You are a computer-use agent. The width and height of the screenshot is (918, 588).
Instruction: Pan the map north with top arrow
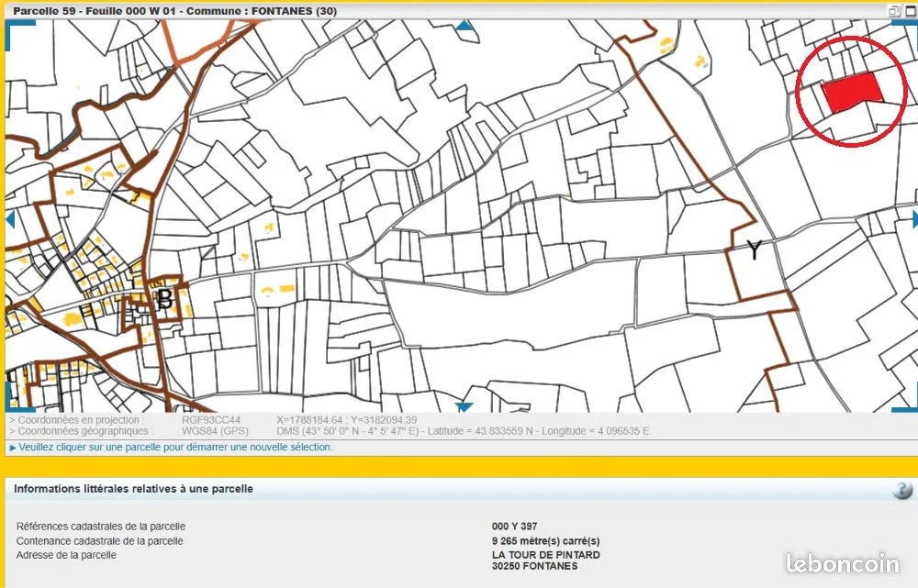pyautogui.click(x=465, y=25)
